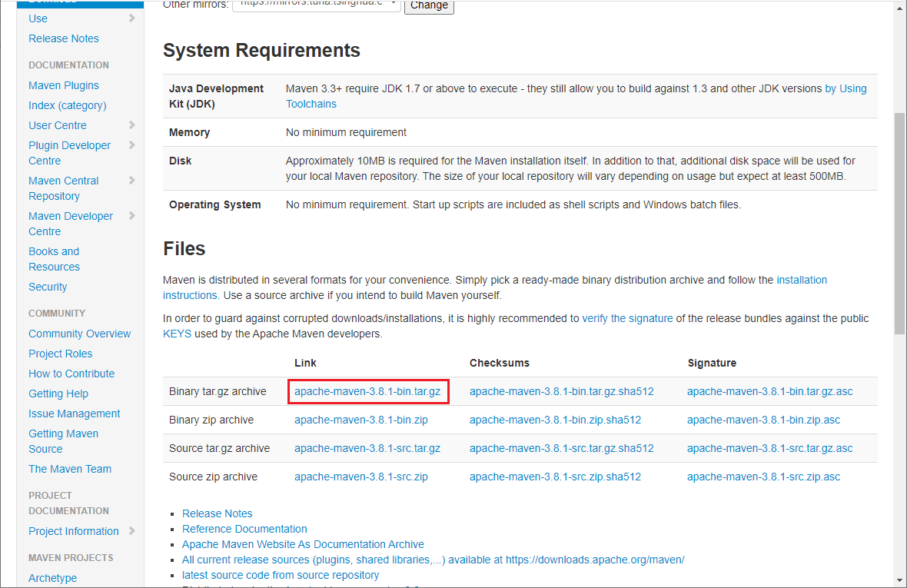Screen dimensions: 907x588
Task: Visit the User Centre page
Action: point(58,125)
